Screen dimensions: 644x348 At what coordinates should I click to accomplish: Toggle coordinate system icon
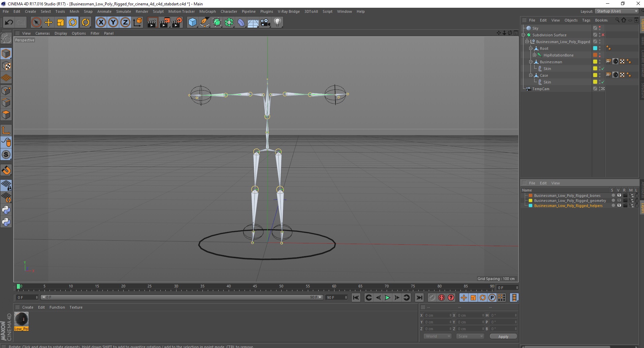(x=137, y=23)
